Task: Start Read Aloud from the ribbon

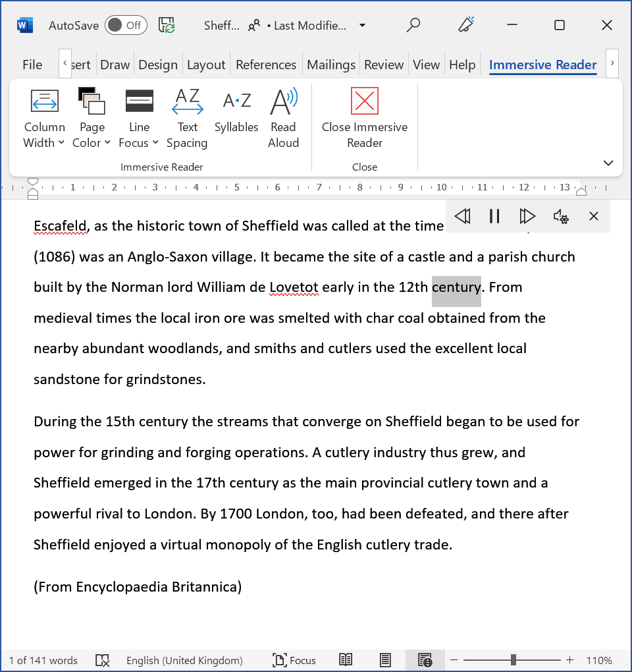Action: click(x=283, y=119)
